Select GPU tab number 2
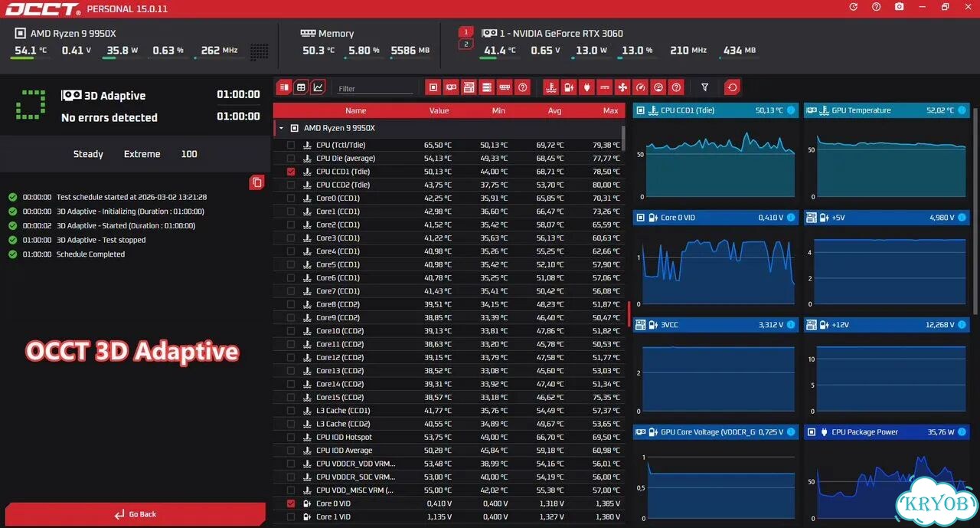980x528 pixels. [465, 44]
